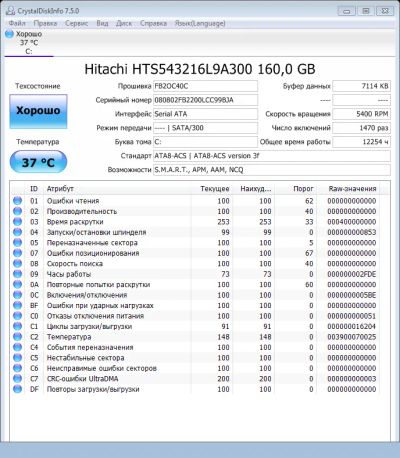The image size is (400, 458).
Task: Select raw value 000000000051
Action: (352, 316)
